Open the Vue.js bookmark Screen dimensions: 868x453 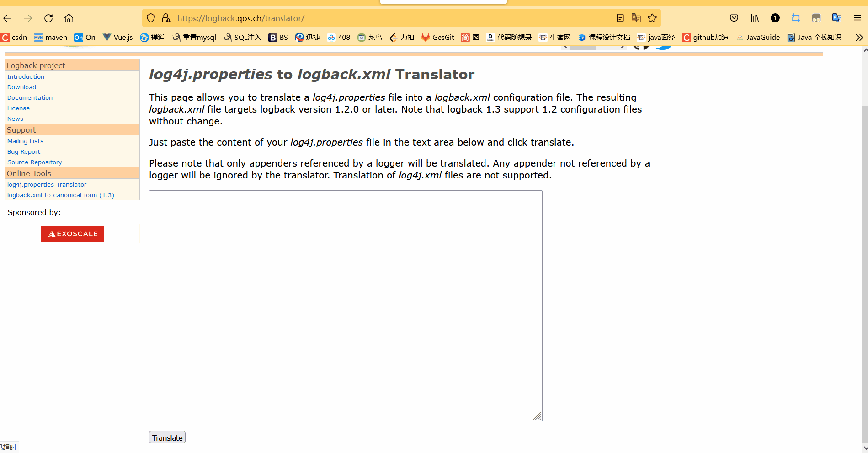[x=117, y=37]
